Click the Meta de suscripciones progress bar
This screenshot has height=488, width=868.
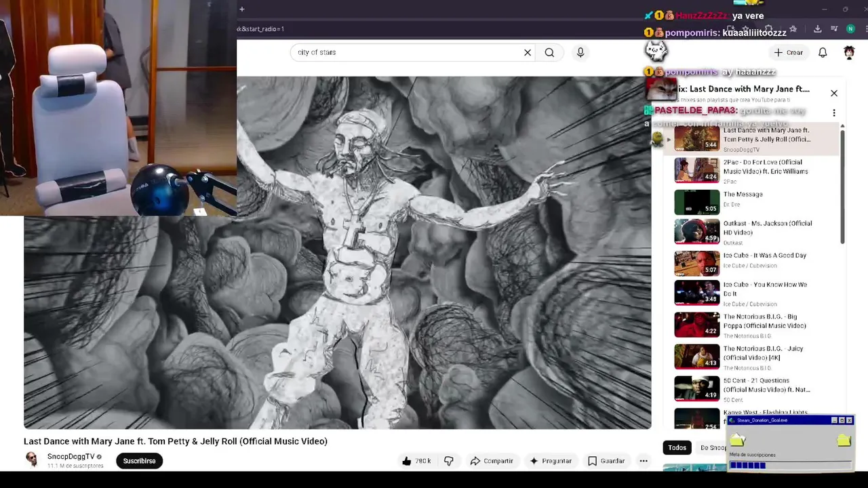point(790,466)
